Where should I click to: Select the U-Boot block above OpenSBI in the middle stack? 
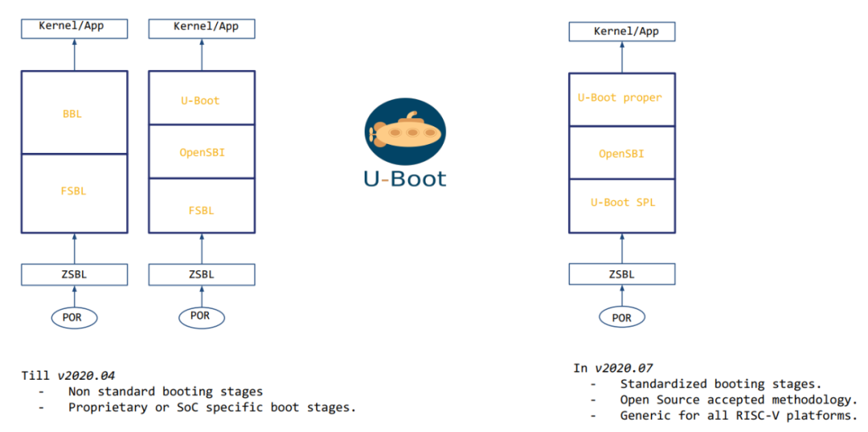point(201,101)
